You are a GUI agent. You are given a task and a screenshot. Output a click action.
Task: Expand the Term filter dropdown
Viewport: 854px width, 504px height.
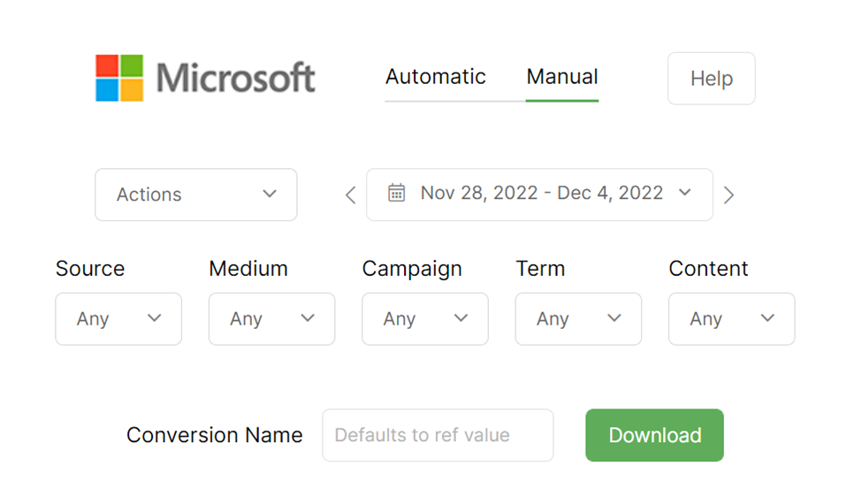(x=578, y=319)
